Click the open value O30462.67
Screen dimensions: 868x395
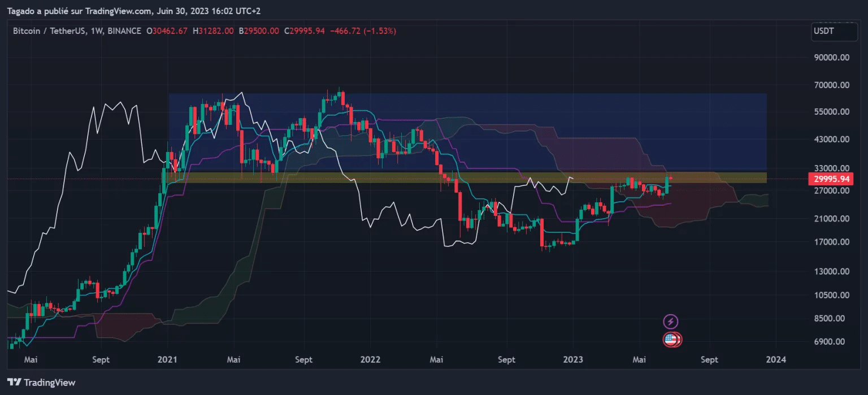pos(167,31)
